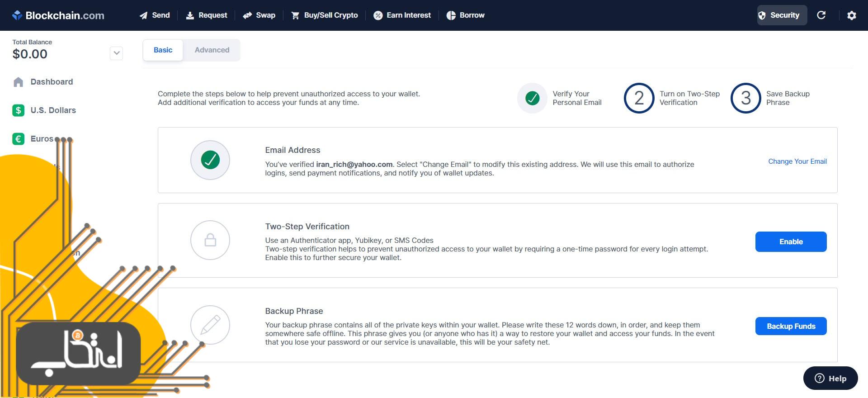The image size is (868, 398).
Task: Click the Buy/Sell Crypto cart icon
Action: (295, 15)
